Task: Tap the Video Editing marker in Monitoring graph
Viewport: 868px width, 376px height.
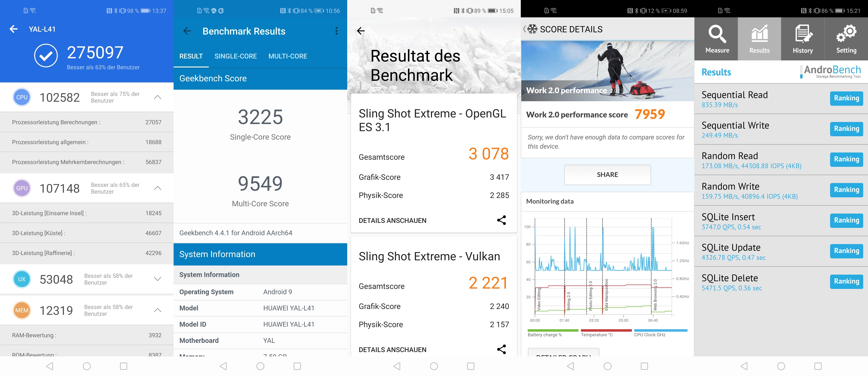Action: click(539, 299)
